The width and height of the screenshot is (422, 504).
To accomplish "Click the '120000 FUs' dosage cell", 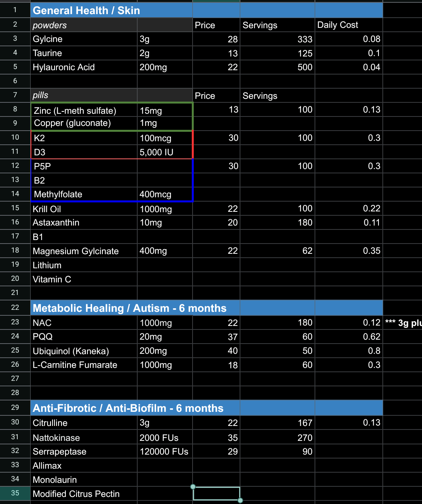I will [x=165, y=451].
